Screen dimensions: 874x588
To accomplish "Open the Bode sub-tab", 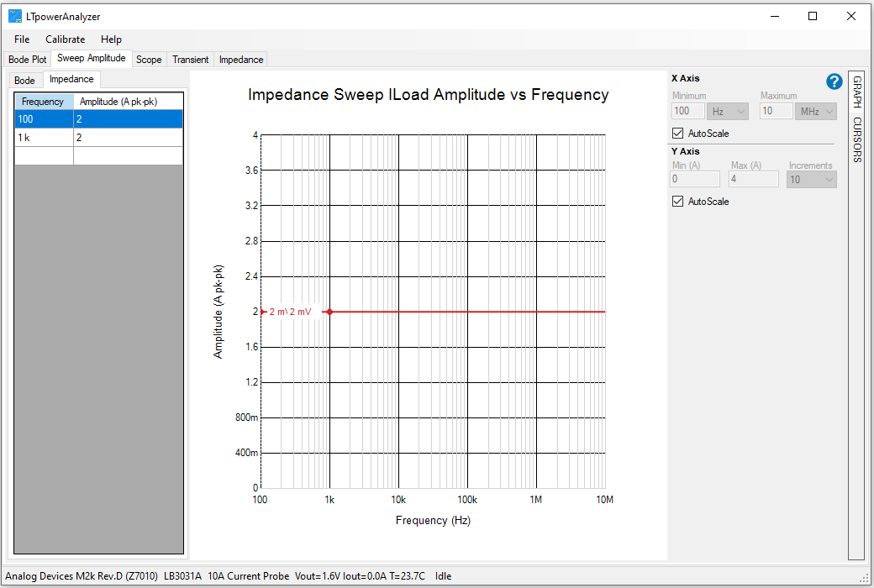I will [x=24, y=79].
